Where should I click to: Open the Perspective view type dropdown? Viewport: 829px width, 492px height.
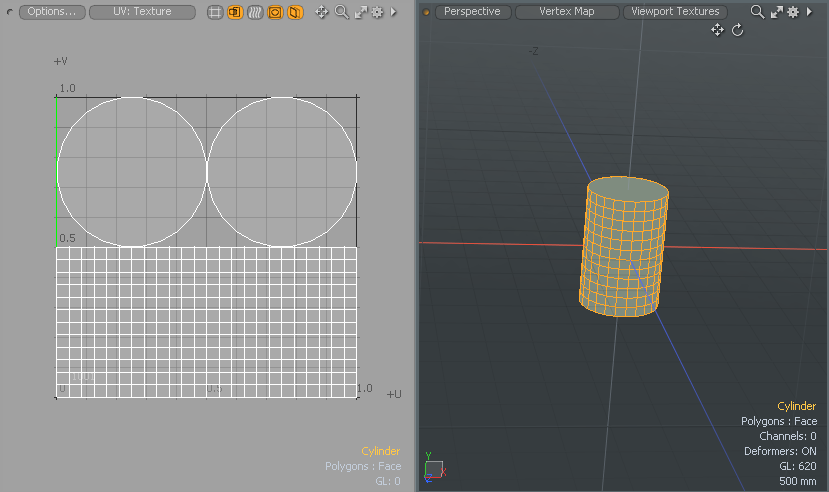tap(472, 12)
